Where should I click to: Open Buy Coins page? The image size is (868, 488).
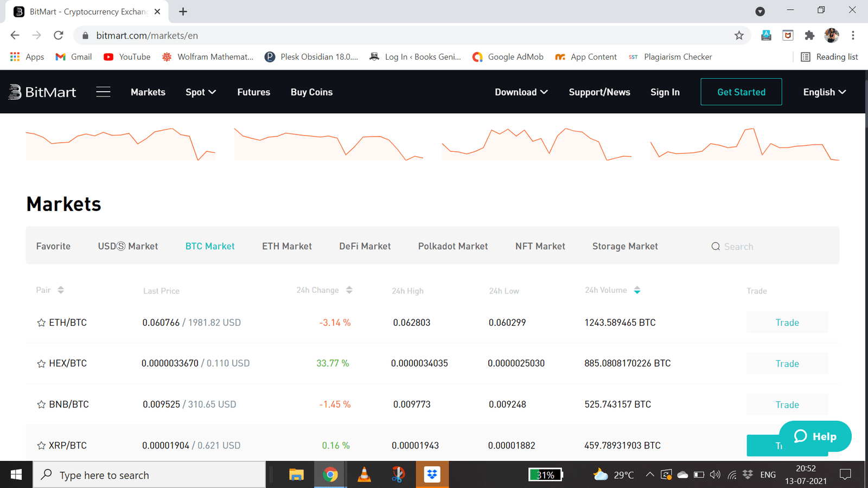tap(311, 92)
